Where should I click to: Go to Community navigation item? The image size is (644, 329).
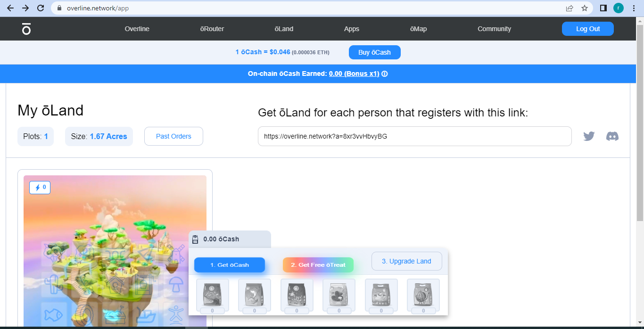494,29
